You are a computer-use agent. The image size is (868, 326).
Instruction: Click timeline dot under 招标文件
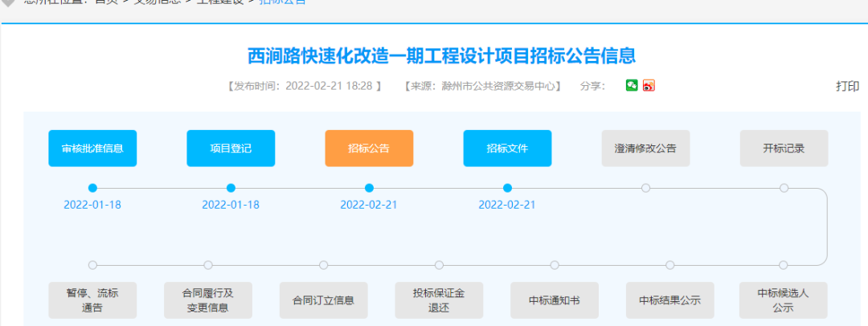508,188
